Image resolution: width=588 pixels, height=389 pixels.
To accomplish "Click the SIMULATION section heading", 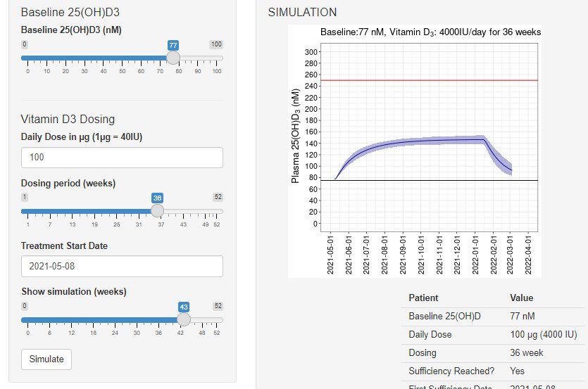I will pyautogui.click(x=303, y=13).
